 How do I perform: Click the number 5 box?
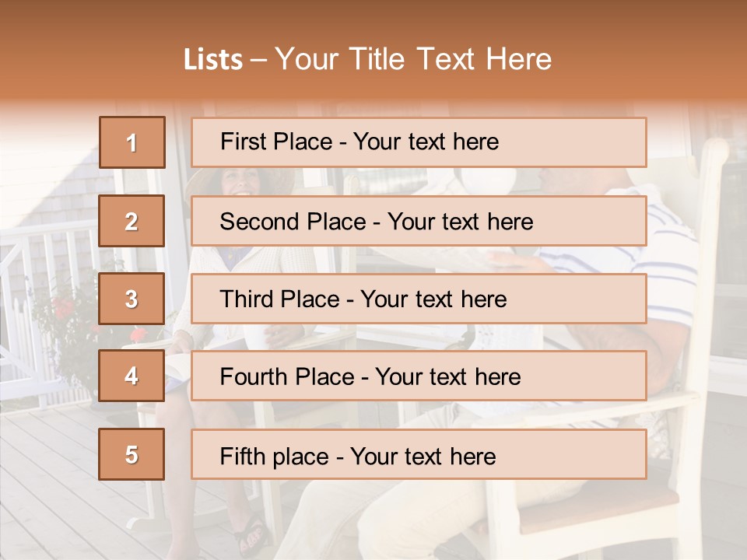point(132,454)
